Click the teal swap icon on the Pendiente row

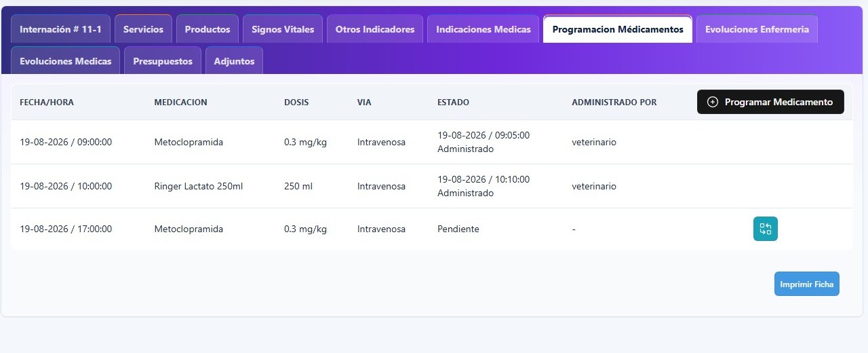[765, 229]
